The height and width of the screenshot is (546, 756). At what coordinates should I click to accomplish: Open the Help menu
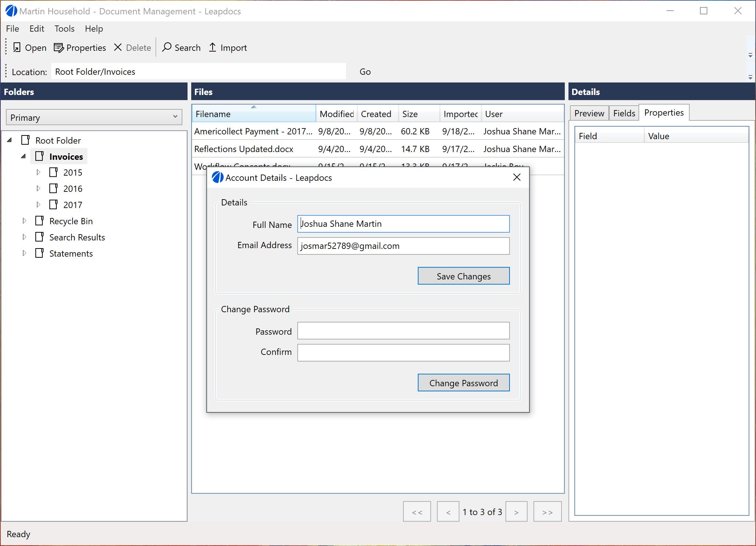click(x=94, y=29)
